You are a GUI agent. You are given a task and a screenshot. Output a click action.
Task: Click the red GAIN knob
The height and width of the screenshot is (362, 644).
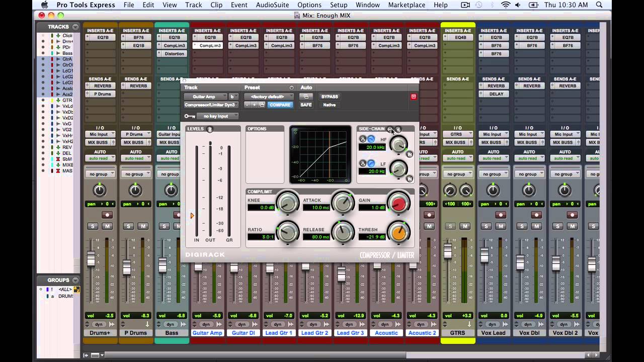click(398, 204)
